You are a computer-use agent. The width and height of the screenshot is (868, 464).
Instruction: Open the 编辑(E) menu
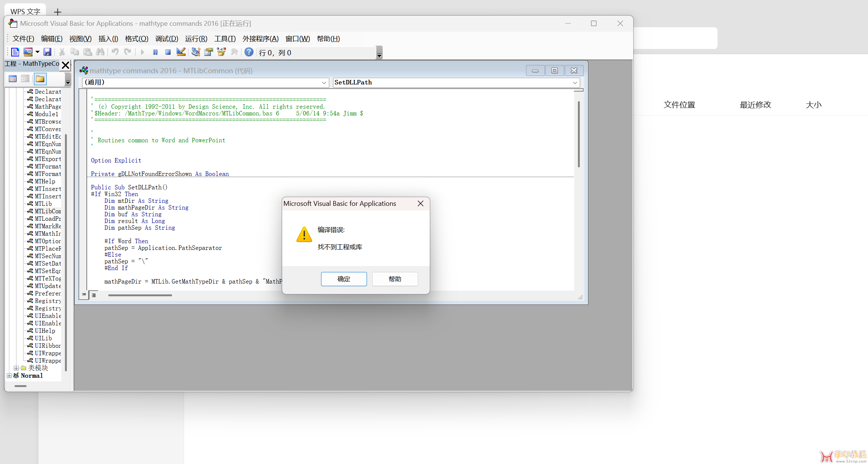tap(52, 39)
